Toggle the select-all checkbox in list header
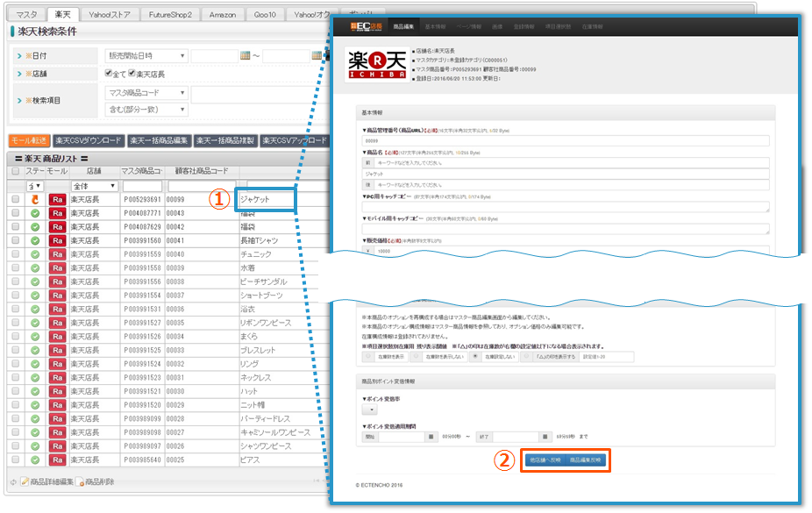Screen dimensions: 812x513 [16, 171]
